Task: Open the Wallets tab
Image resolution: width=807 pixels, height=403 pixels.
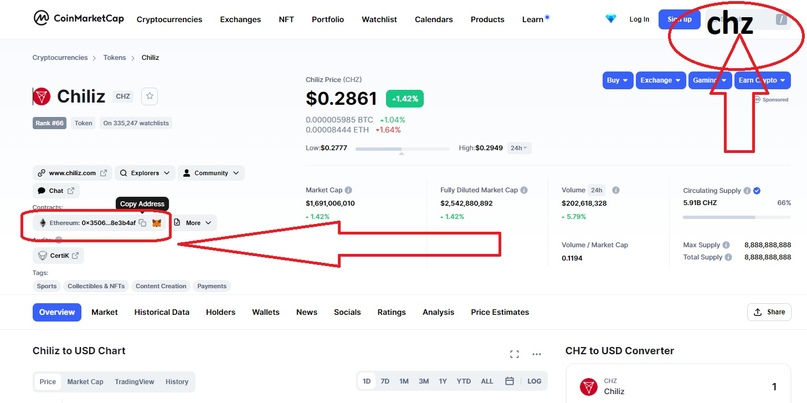Action: coord(266,312)
